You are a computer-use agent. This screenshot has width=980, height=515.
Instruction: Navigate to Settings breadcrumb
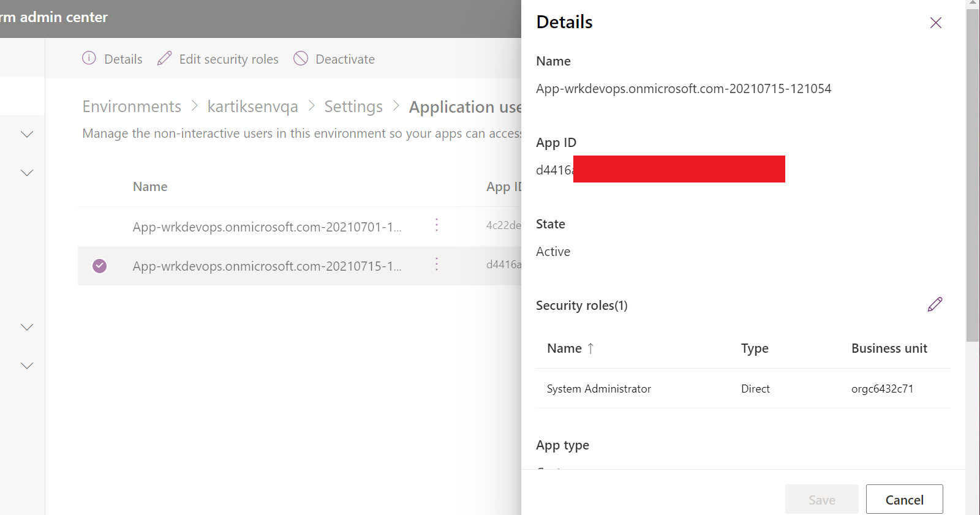tap(353, 107)
